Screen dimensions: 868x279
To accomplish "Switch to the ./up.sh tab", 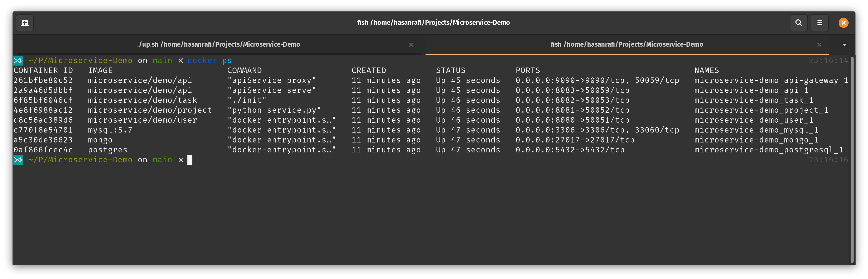I will pyautogui.click(x=218, y=44).
